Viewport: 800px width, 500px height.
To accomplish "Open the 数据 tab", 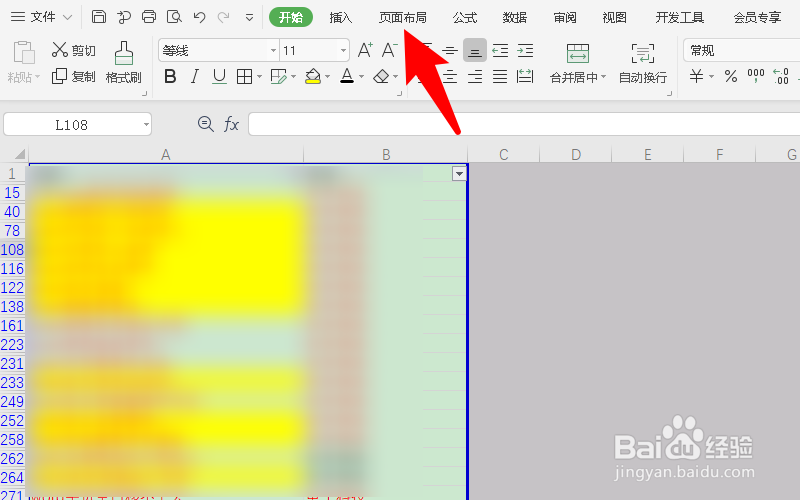I will pyautogui.click(x=515, y=17).
